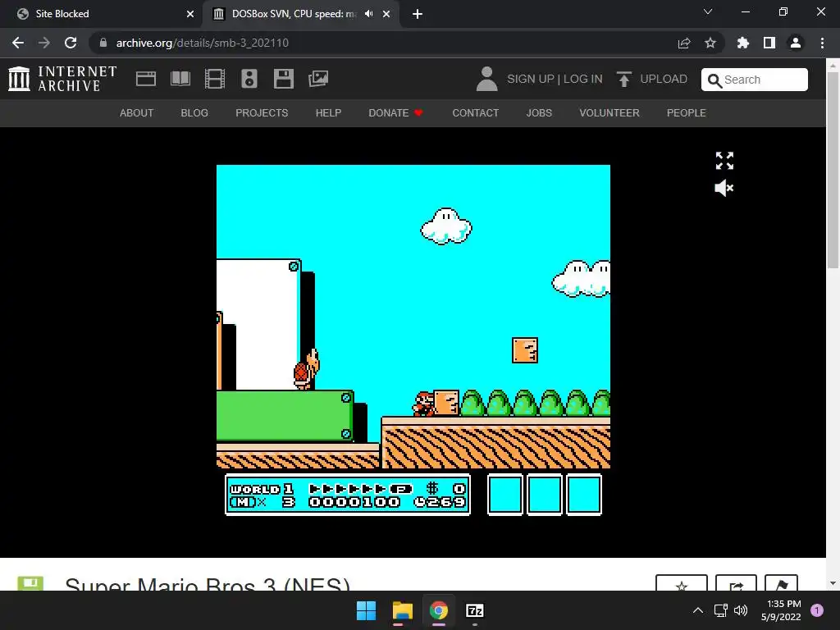Open the taskbar network icon
This screenshot has height=630, width=840.
click(721, 610)
